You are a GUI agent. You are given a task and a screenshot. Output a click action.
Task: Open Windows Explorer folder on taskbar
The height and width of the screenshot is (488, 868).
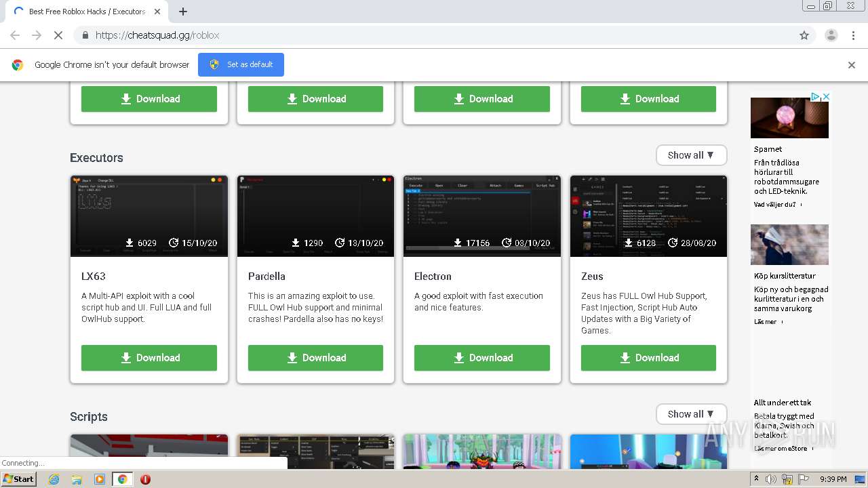pos(77,479)
